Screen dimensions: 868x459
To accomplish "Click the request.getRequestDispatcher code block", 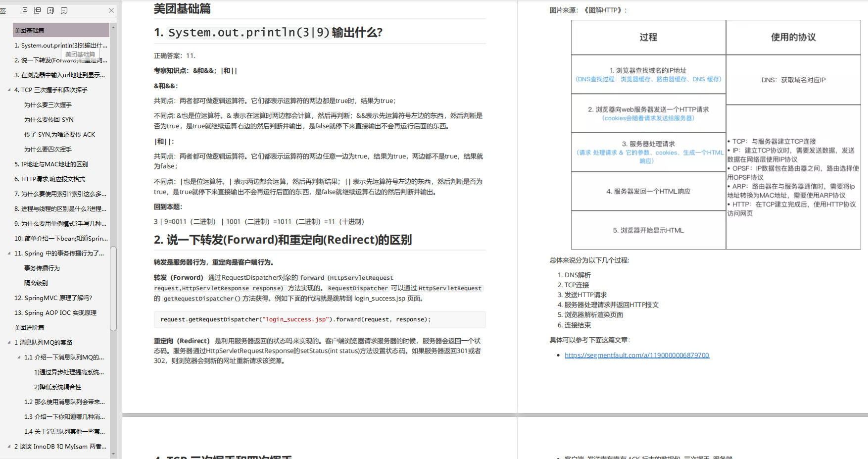I will [x=320, y=319].
